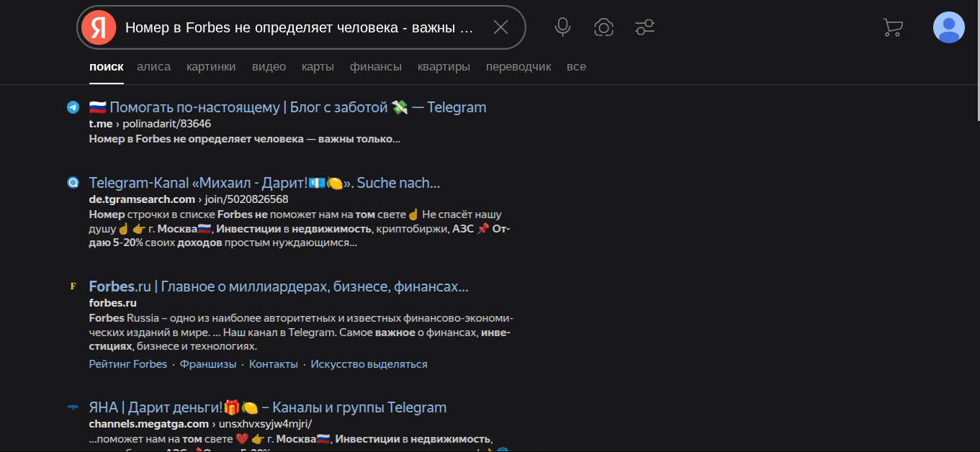Open t.me › polinadarit/83646 URL link
980x452 pixels.
tap(150, 124)
